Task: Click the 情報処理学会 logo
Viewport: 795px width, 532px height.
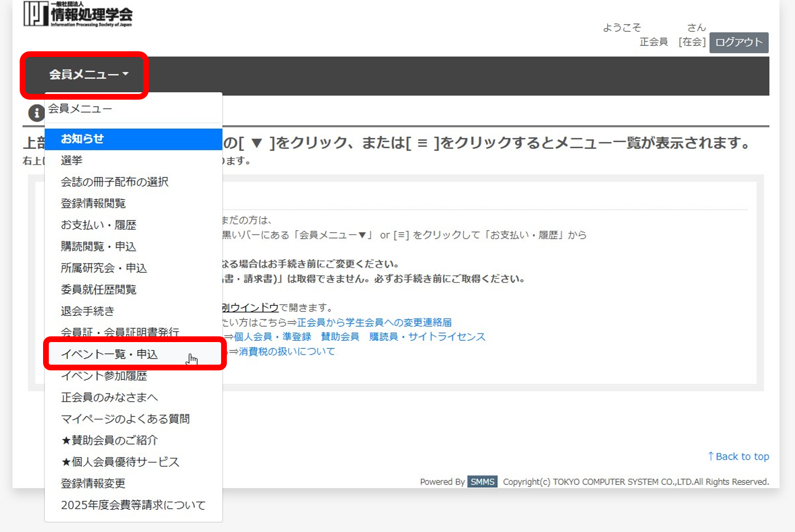Action: pyautogui.click(x=78, y=14)
